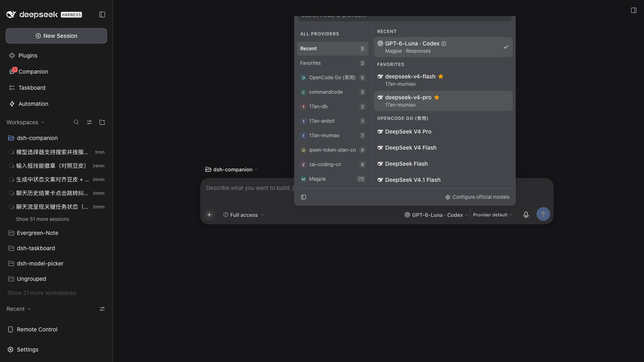The image size is (644, 362).
Task: Show 21 more workspaces
Action: (x=42, y=293)
